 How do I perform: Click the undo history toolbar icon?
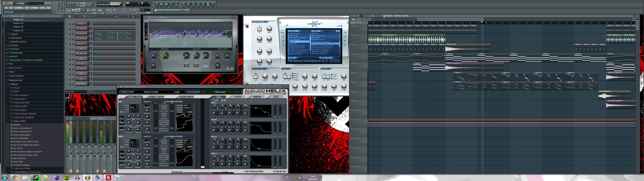(183, 4)
